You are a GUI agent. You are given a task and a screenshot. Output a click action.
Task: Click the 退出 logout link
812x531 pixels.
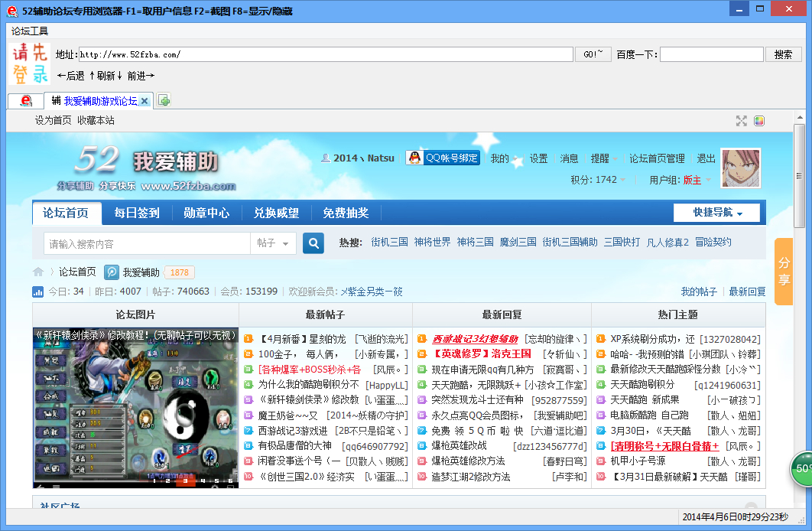point(706,158)
